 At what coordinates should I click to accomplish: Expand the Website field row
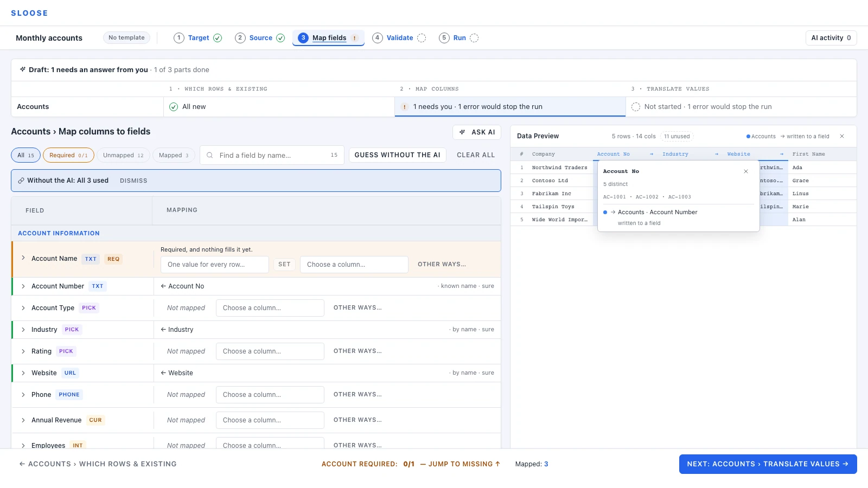[x=23, y=373]
